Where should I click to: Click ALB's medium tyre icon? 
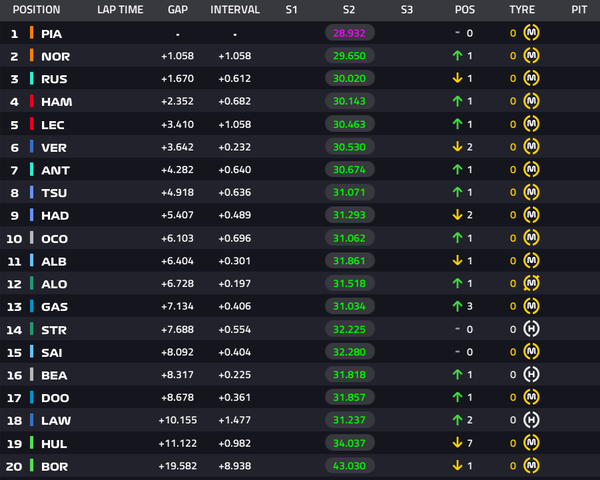pos(531,261)
